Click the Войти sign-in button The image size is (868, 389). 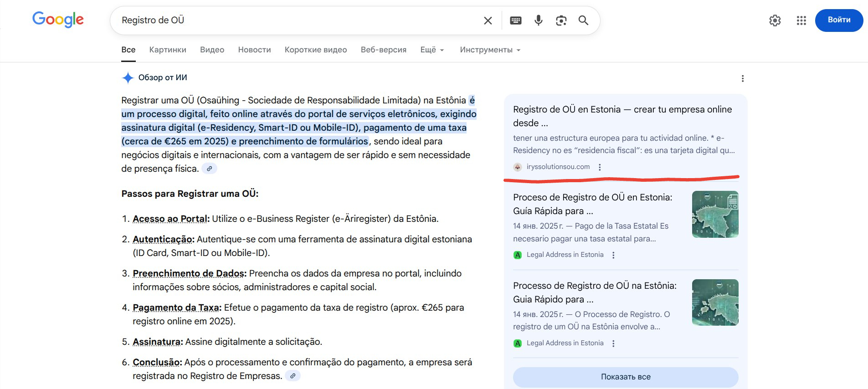[839, 20]
